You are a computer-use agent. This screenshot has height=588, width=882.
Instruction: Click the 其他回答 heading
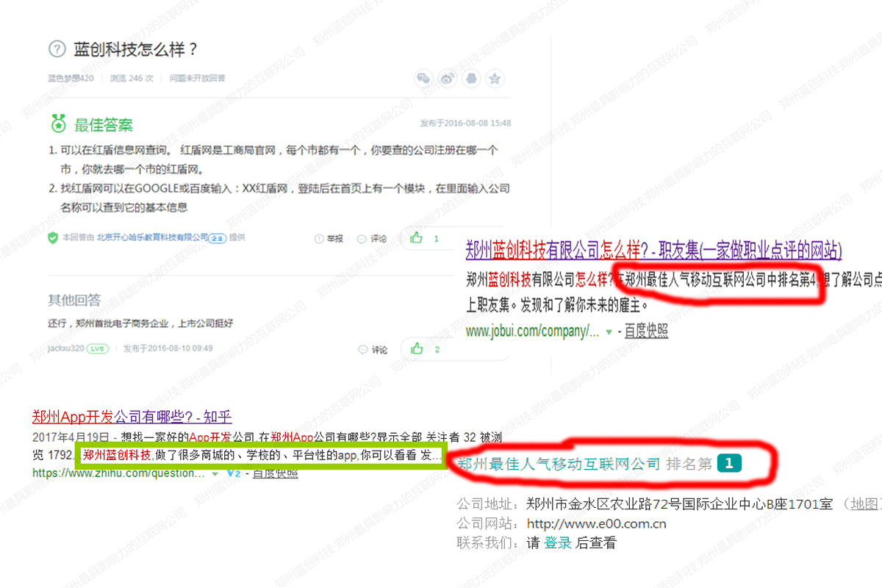point(74,300)
